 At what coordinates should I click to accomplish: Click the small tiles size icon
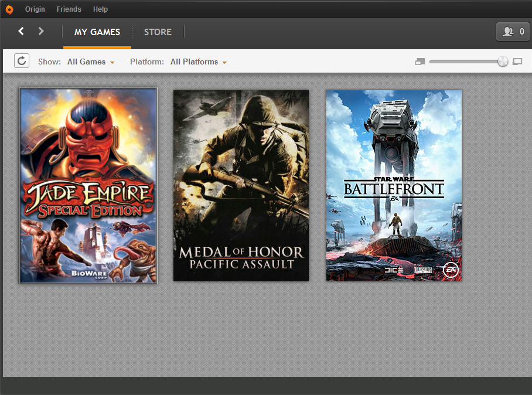[x=420, y=62]
